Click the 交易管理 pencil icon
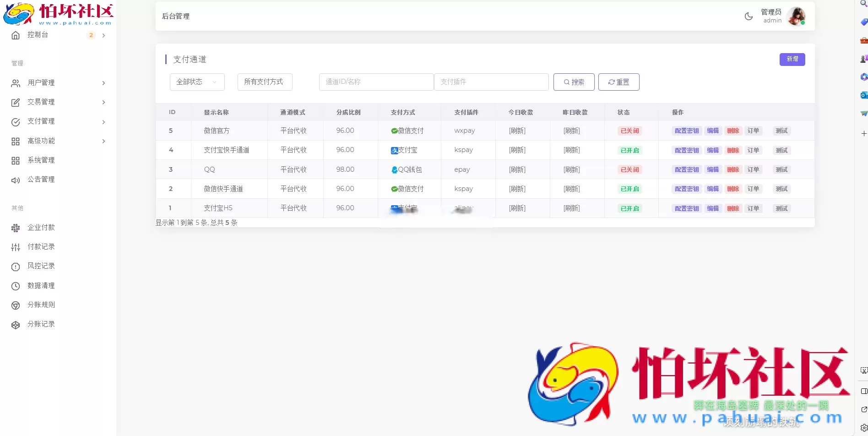This screenshot has height=436, width=868. (15, 102)
